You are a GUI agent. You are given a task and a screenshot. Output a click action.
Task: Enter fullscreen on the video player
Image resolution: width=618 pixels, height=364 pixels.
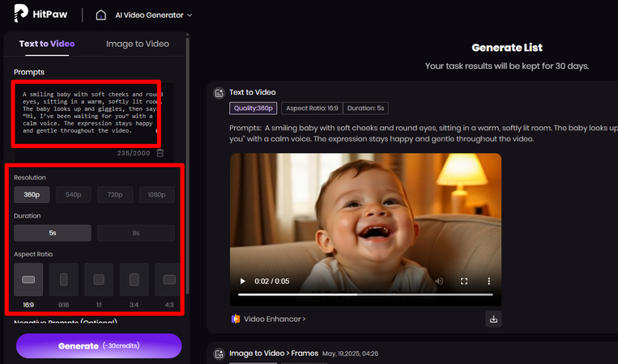point(464,281)
